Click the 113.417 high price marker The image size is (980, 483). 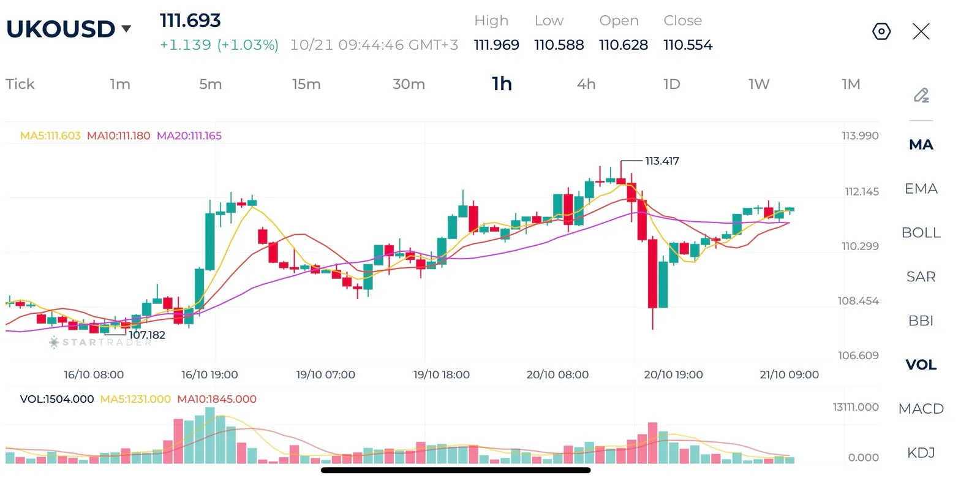[x=662, y=161]
